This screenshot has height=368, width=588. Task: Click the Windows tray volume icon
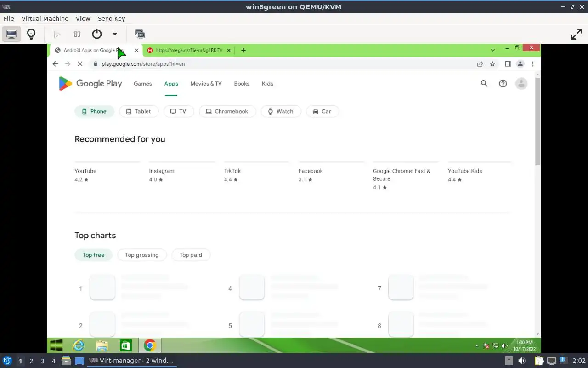tap(504, 346)
